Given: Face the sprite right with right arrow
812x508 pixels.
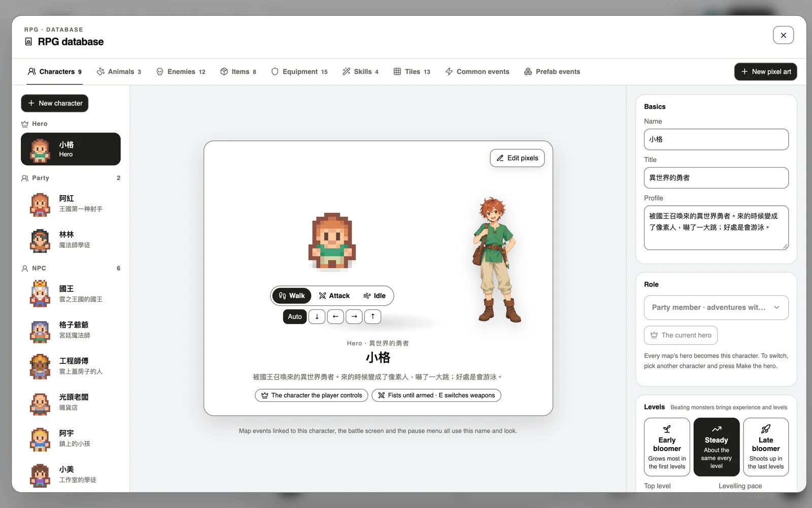Looking at the screenshot, I should [x=354, y=316].
